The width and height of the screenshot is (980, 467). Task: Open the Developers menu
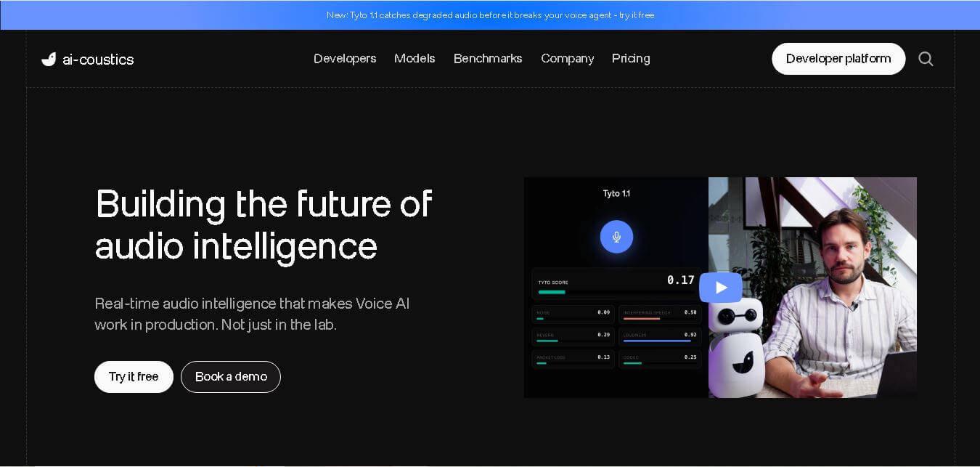coord(345,58)
